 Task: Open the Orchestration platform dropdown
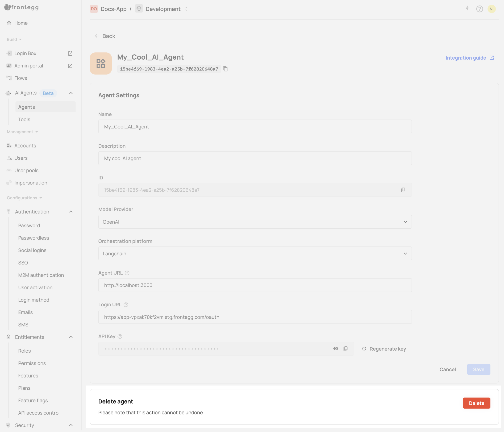click(255, 253)
